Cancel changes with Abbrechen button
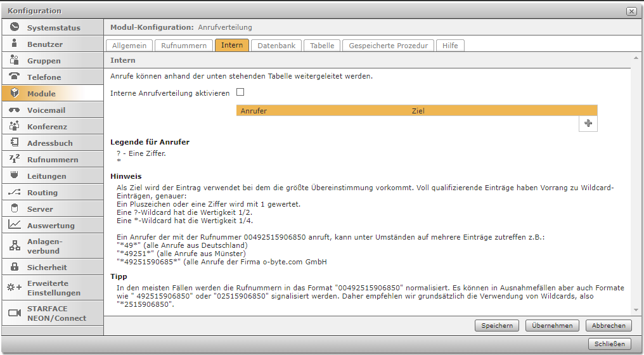Viewport: 644px width, 355px height. tap(609, 325)
